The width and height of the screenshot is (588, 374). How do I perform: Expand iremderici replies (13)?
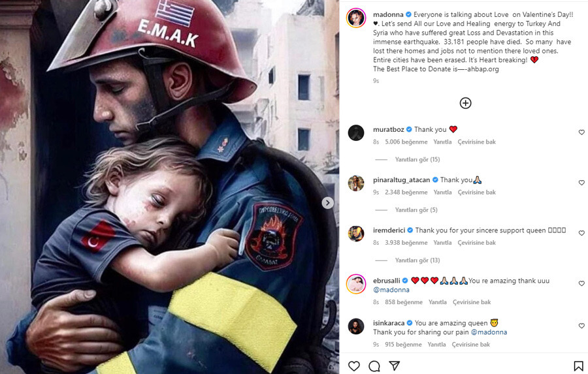417,260
